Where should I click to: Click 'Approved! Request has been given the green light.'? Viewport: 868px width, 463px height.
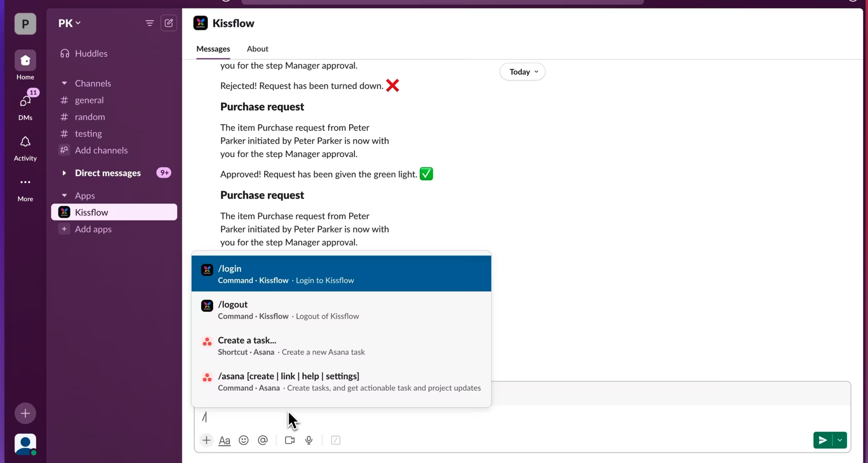click(319, 174)
